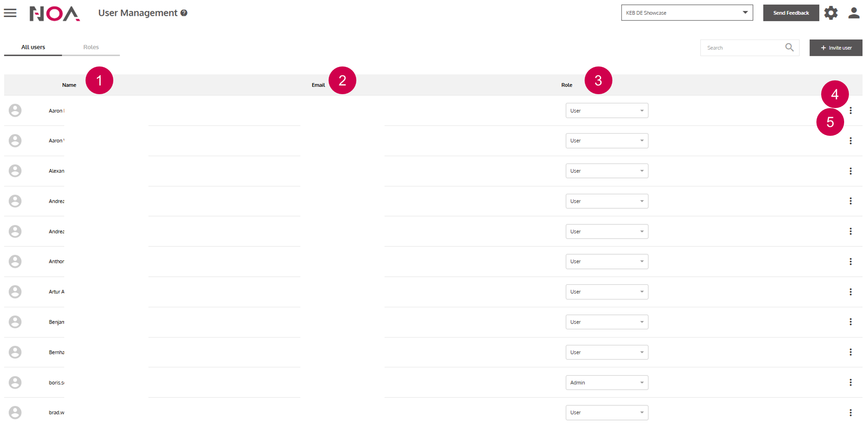Click the Invite user button
This screenshot has height=423, width=868.
pyautogui.click(x=835, y=48)
